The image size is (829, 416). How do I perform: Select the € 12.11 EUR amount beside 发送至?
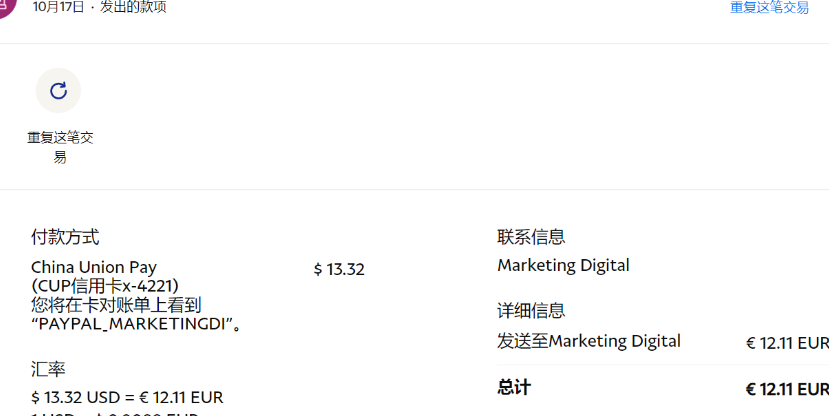tap(787, 343)
